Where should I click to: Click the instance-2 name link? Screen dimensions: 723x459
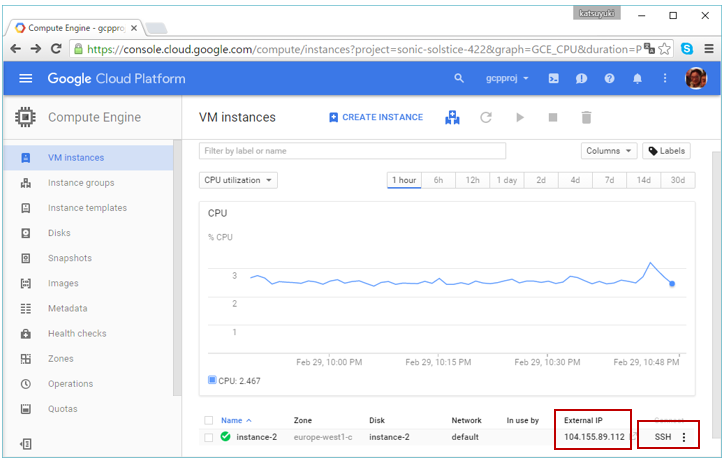tap(256, 437)
